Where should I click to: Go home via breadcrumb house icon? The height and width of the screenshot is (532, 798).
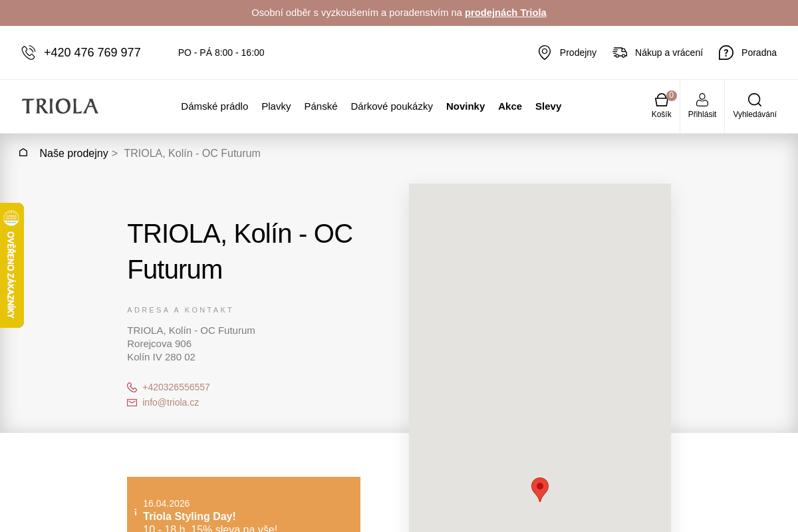23,153
